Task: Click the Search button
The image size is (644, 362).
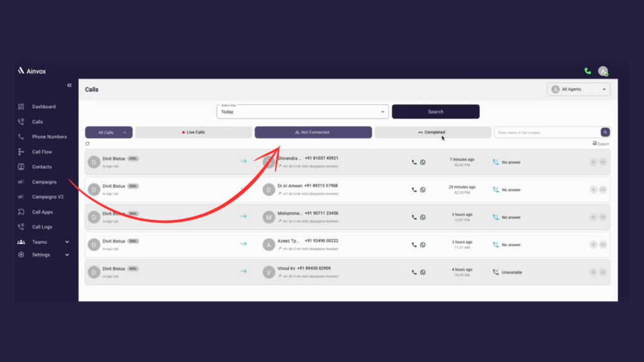Action: (435, 111)
